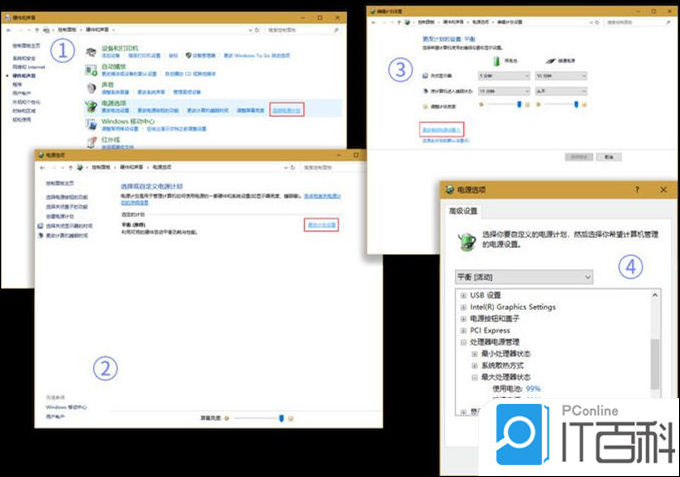Screen dimensions: 680x477
Task: Refresh the Edit Plan Settings window
Action: (x=597, y=22)
